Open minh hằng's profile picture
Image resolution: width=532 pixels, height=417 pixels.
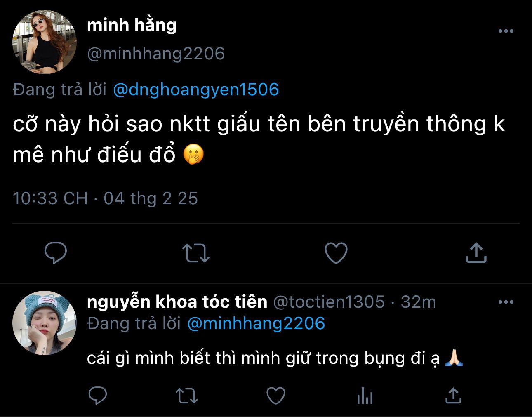pyautogui.click(x=45, y=42)
